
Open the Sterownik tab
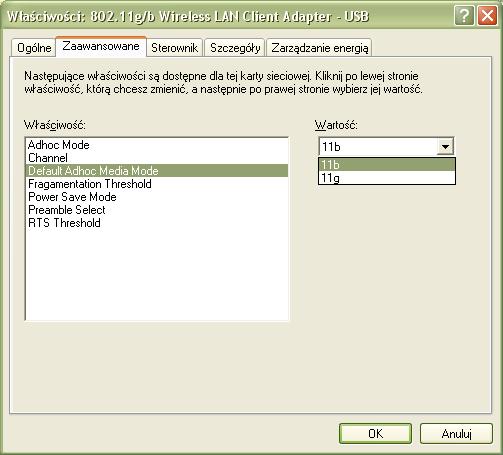pyautogui.click(x=174, y=48)
